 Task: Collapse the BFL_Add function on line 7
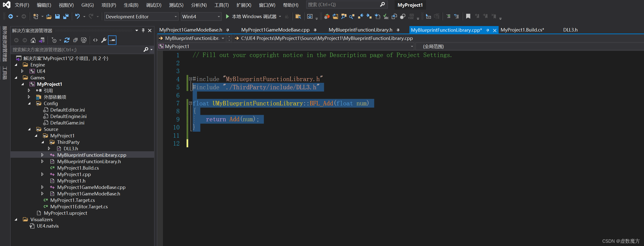pyautogui.click(x=190, y=103)
